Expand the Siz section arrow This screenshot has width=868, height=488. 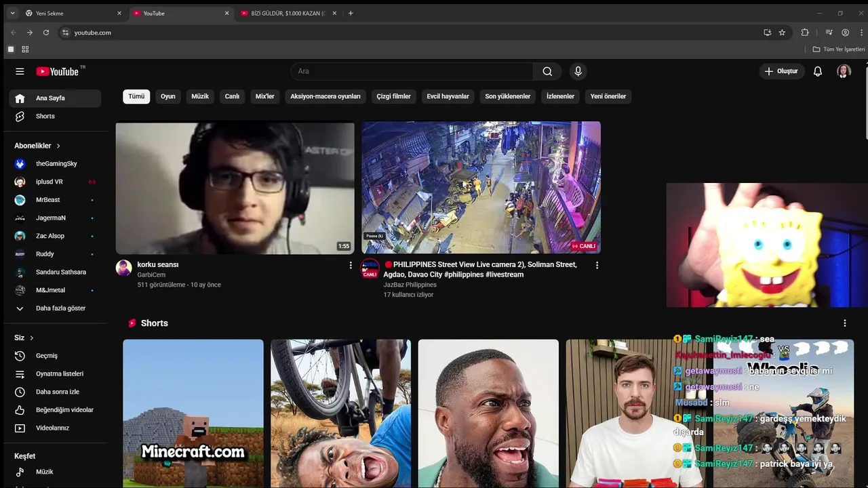click(x=31, y=338)
